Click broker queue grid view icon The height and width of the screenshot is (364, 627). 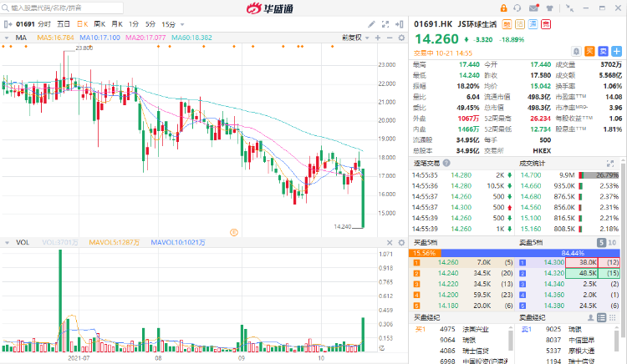pyautogui.click(x=613, y=318)
